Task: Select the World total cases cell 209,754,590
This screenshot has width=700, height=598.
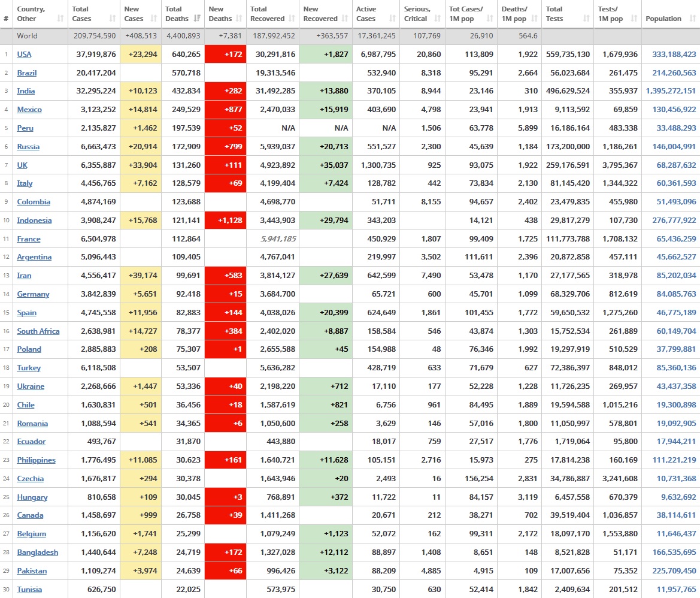Action: 95,36
